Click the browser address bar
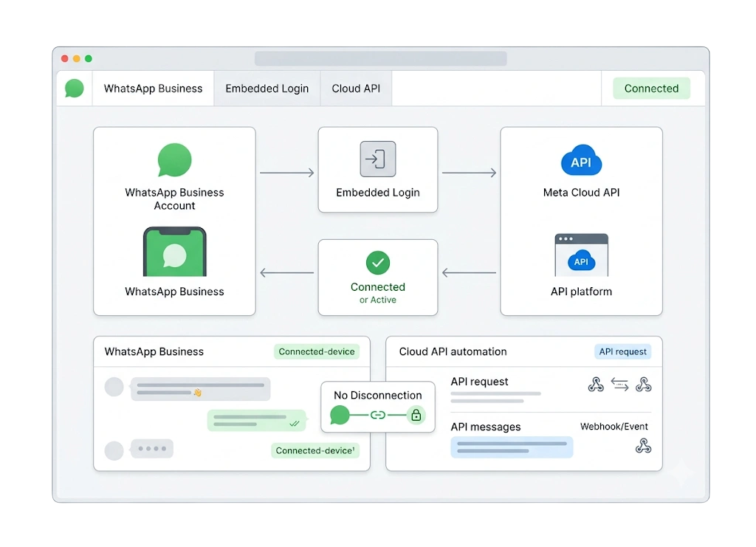The height and width of the screenshot is (547, 756). (380, 58)
